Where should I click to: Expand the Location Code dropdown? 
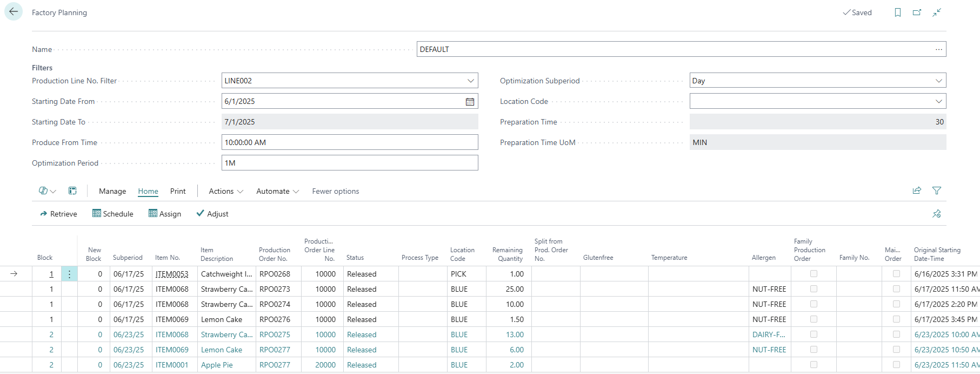(938, 101)
